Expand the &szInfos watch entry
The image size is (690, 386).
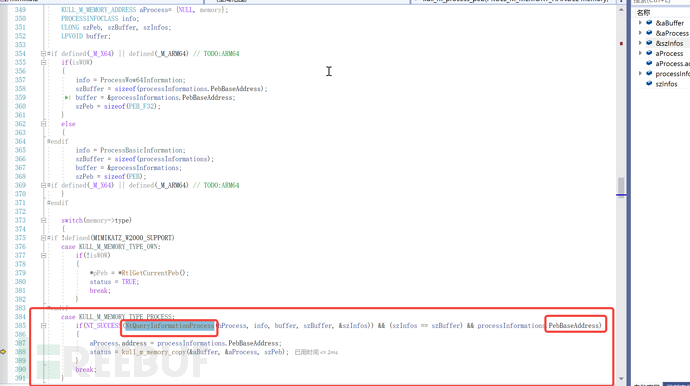[x=640, y=43]
